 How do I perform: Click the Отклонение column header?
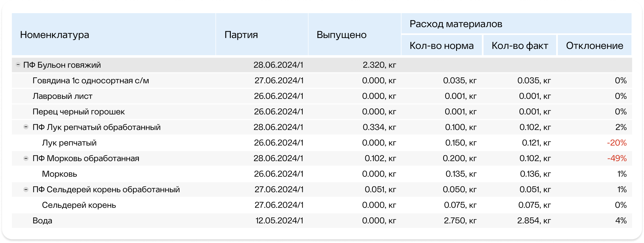(594, 45)
